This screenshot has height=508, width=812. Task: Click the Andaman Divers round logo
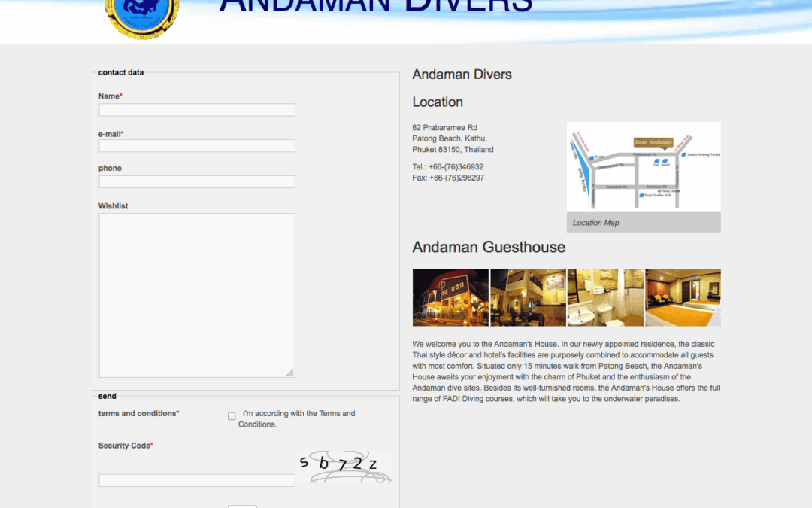[142, 18]
